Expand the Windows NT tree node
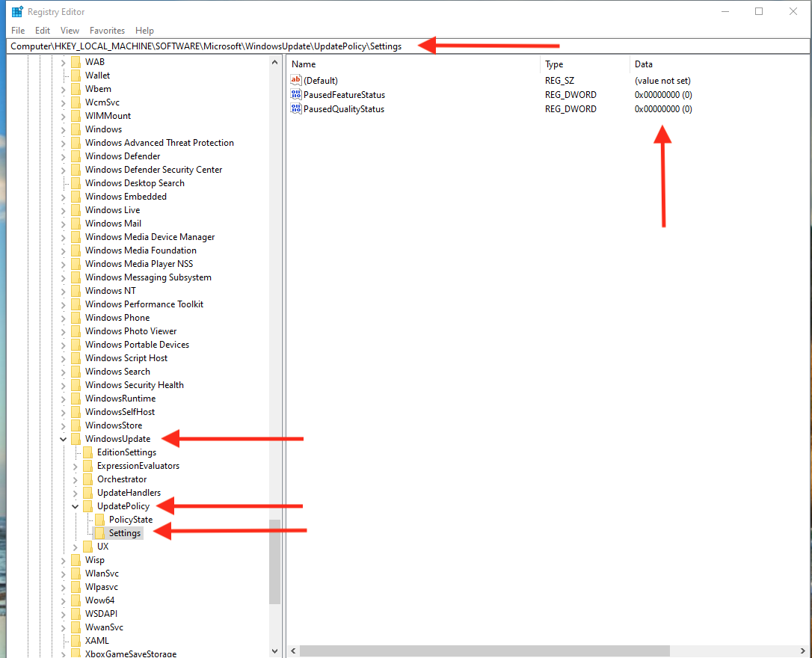This screenshot has height=658, width=812. point(63,291)
